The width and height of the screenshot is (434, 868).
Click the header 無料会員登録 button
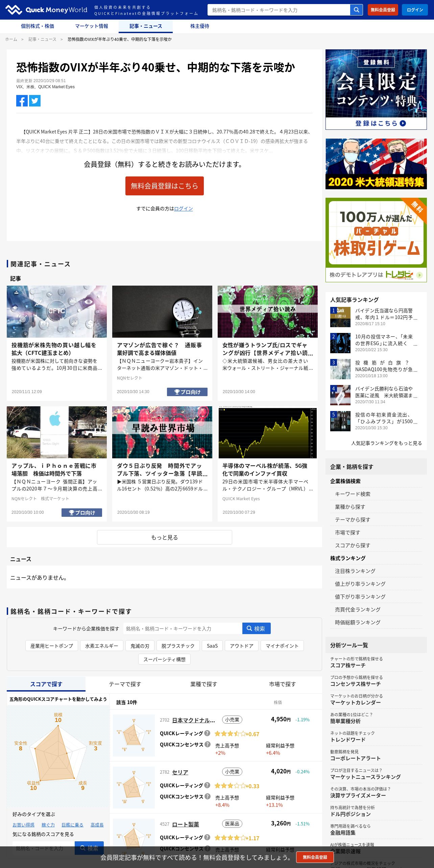(383, 10)
